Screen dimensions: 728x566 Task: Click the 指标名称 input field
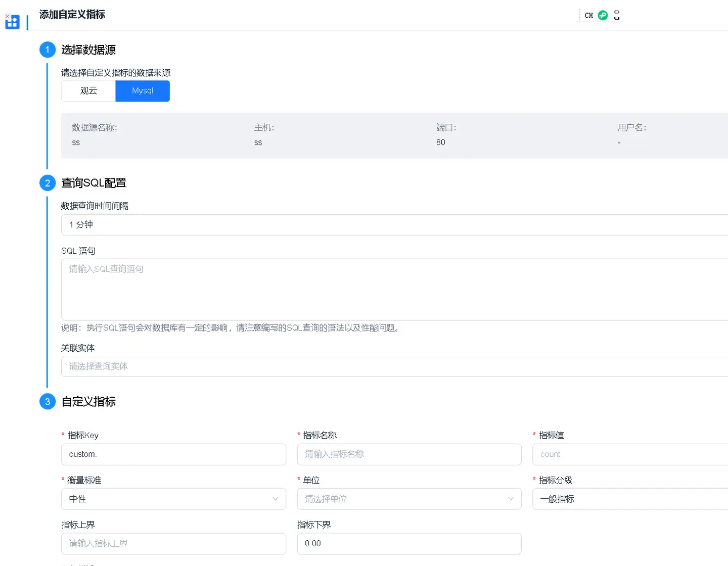coord(409,454)
